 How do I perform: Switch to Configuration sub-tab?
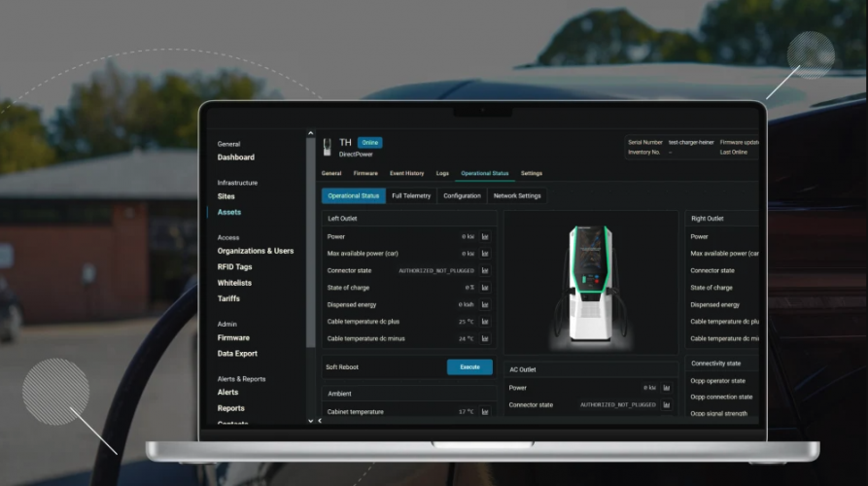[463, 196]
